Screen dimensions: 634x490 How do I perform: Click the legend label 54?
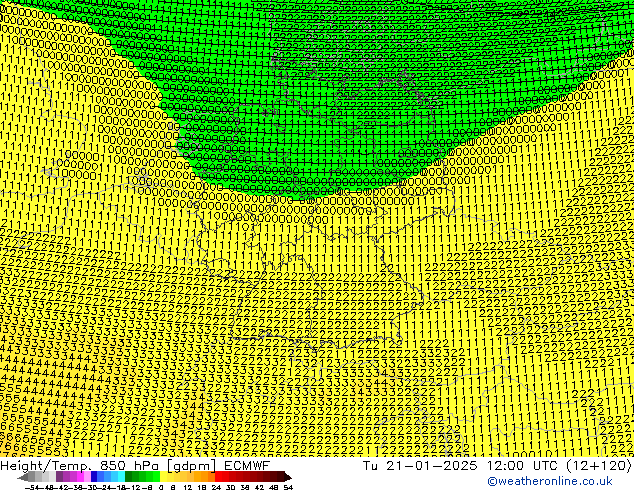(287, 488)
